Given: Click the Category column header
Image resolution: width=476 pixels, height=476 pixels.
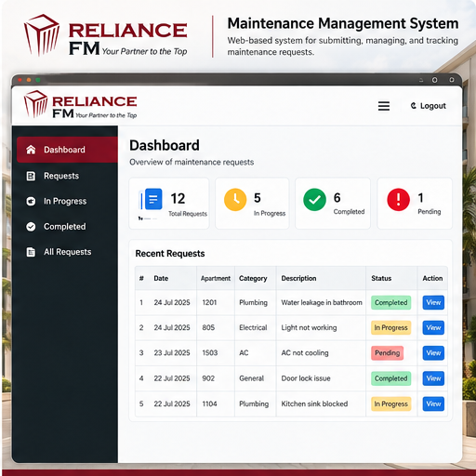Looking at the screenshot, I should (x=253, y=278).
